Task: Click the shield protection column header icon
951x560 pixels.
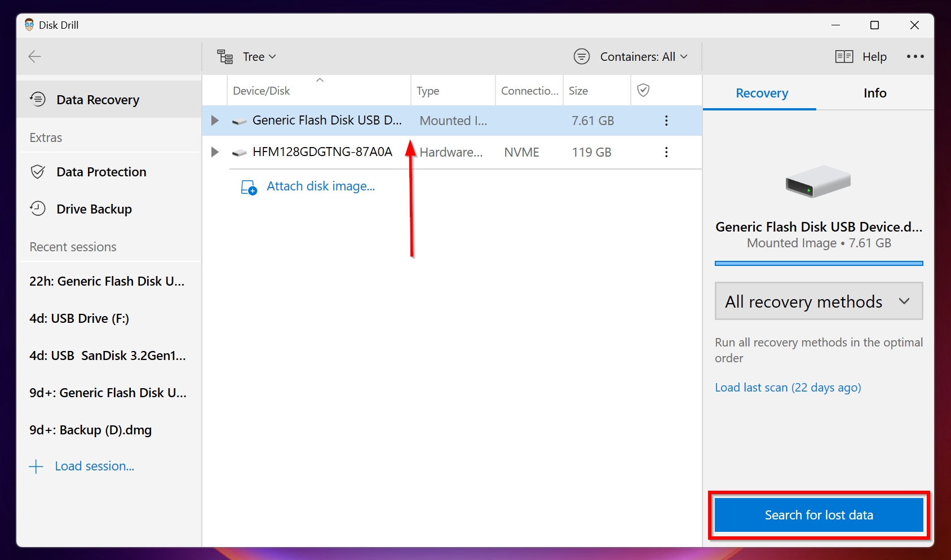Action: coord(643,90)
